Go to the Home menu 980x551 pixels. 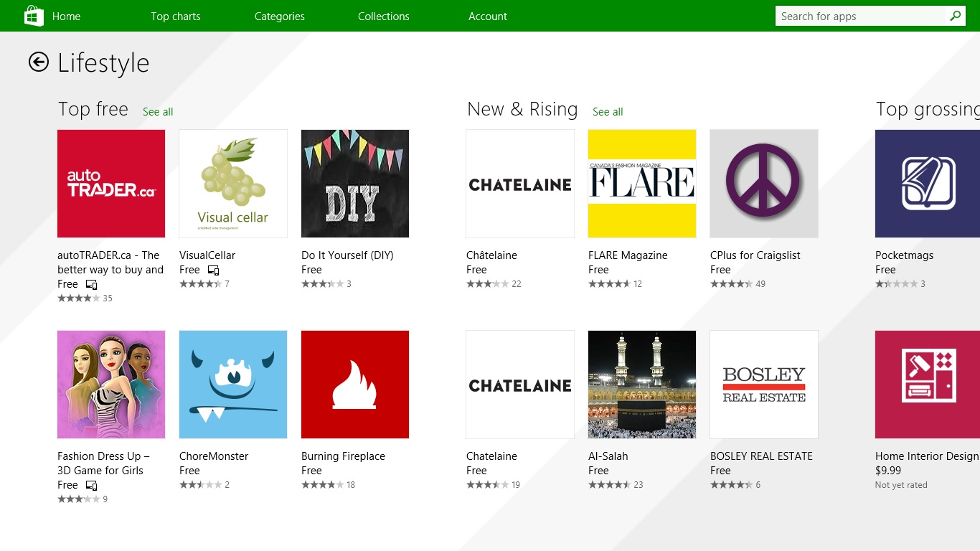point(67,17)
